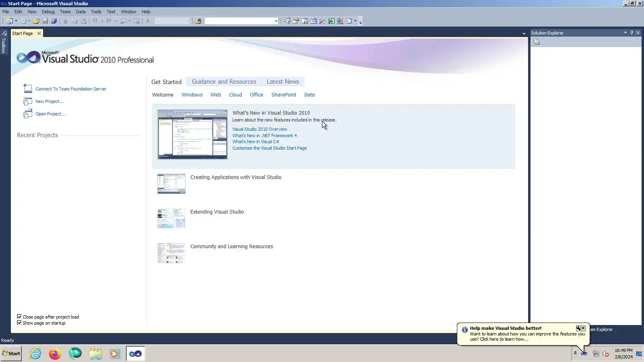
Task: Click the Open Project... link
Action: point(50,114)
